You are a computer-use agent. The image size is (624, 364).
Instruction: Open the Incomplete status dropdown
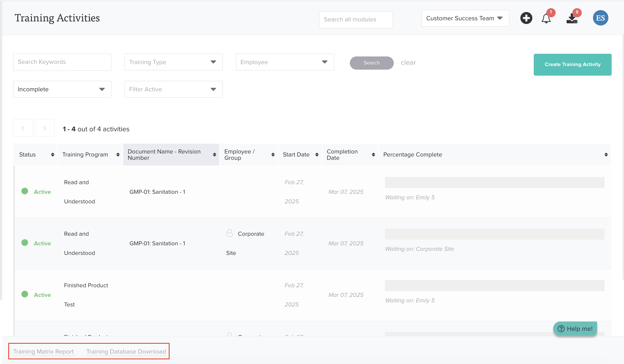tap(62, 89)
